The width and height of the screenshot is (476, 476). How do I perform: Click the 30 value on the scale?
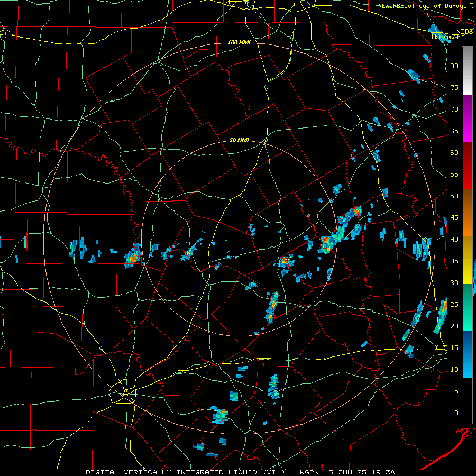click(454, 283)
